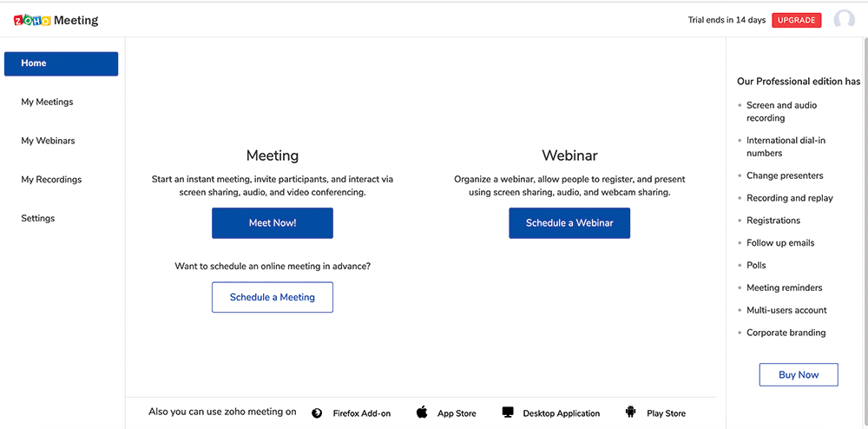This screenshot has width=868, height=429.
Task: Open Settings from the sidebar
Action: 38,218
